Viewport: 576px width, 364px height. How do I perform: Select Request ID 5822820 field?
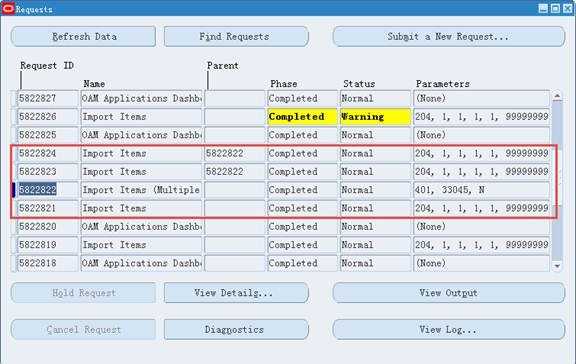[x=48, y=227]
